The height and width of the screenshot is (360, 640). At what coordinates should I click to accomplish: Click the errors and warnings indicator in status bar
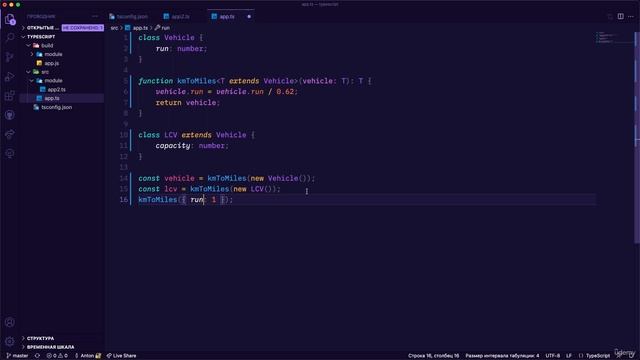click(x=57, y=356)
